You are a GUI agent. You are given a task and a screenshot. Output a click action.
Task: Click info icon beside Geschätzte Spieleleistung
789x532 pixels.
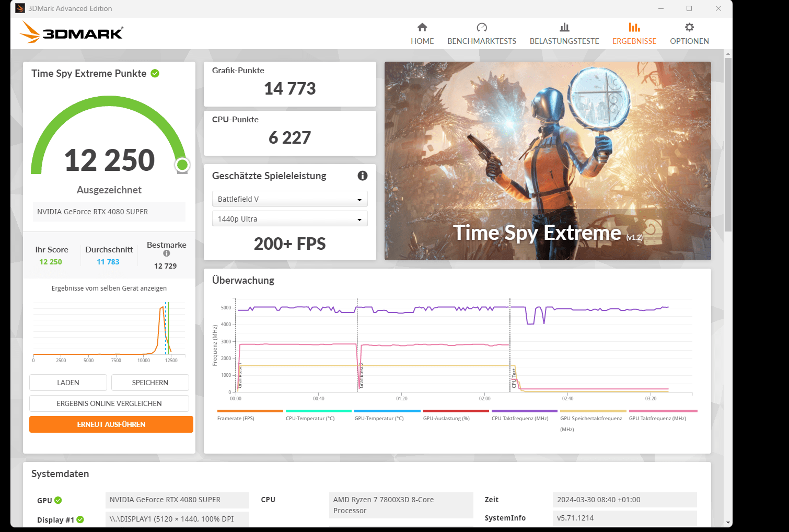363,176
